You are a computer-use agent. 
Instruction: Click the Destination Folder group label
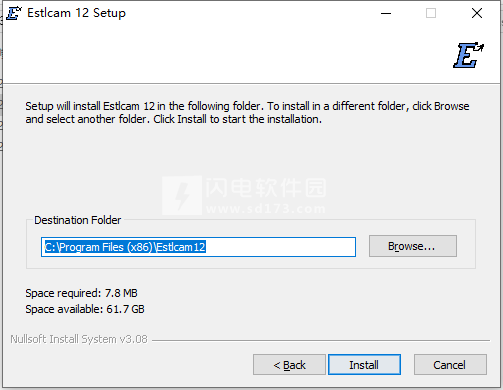[x=77, y=220]
